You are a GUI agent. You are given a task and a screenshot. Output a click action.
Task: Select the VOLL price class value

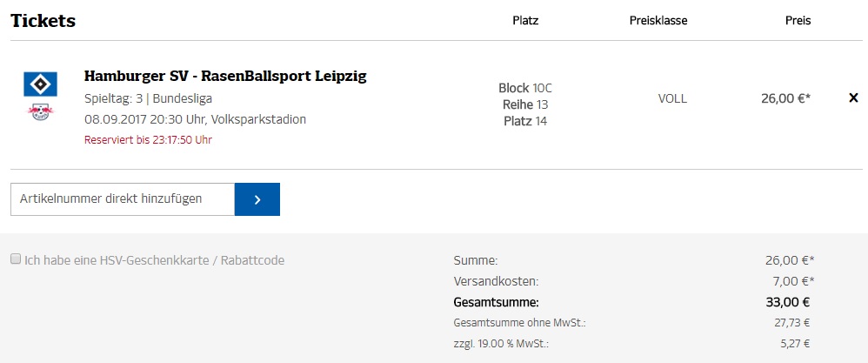click(672, 98)
